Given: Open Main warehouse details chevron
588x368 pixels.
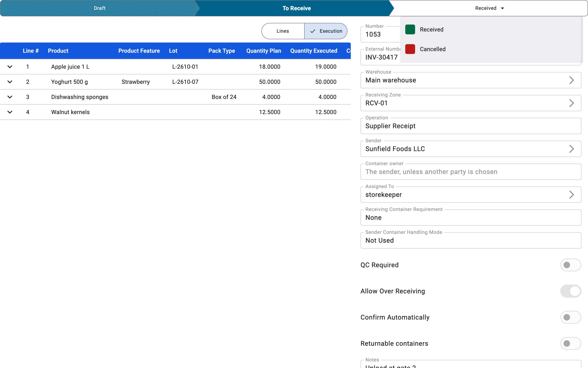Looking at the screenshot, I should click(571, 80).
